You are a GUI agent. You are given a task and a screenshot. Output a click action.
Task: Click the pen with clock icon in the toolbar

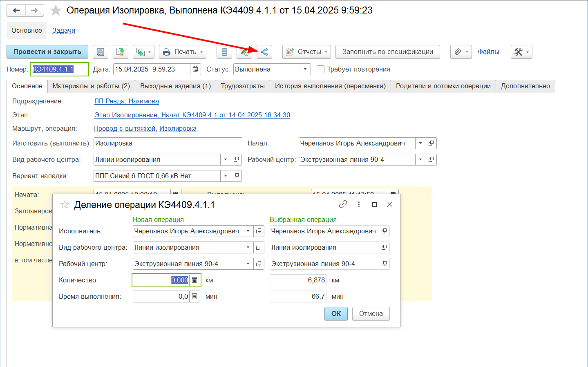click(244, 52)
